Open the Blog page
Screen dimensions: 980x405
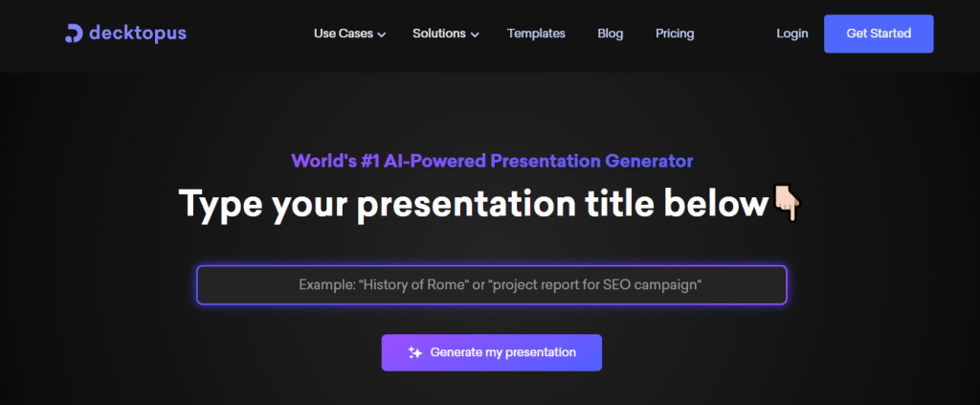(610, 34)
